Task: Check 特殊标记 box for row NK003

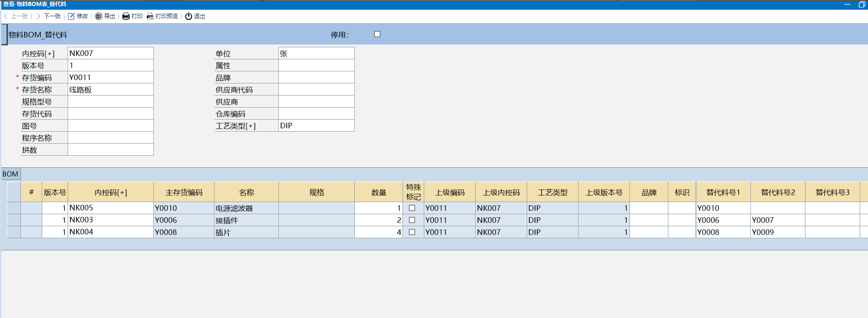Action: click(x=412, y=220)
